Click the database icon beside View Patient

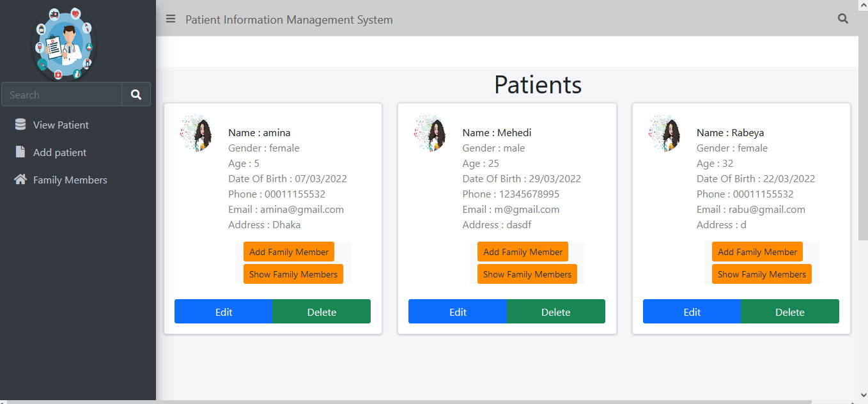tap(20, 124)
